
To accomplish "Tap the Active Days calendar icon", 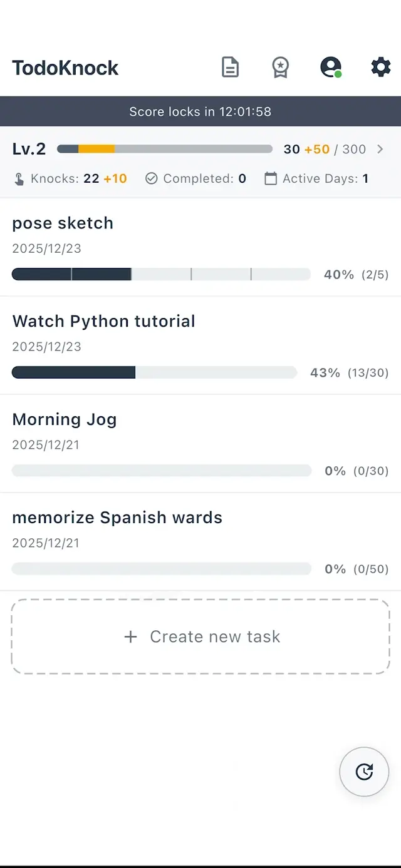I will coord(271,179).
